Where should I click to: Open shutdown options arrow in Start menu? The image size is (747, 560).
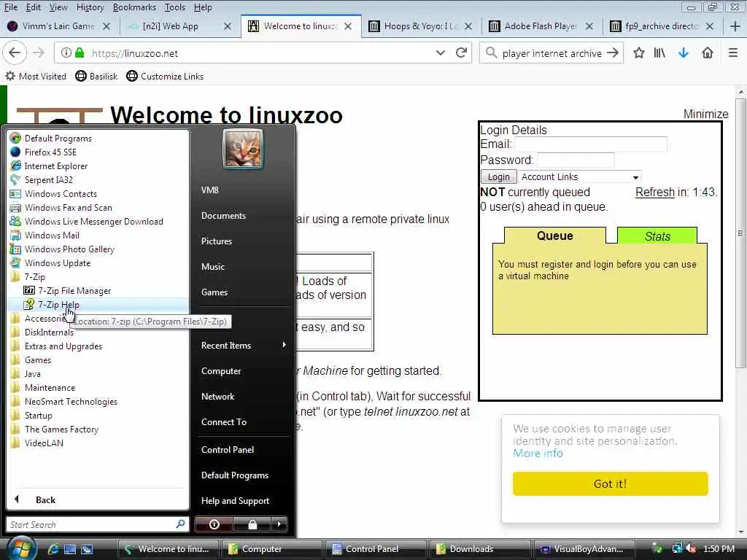(x=279, y=524)
